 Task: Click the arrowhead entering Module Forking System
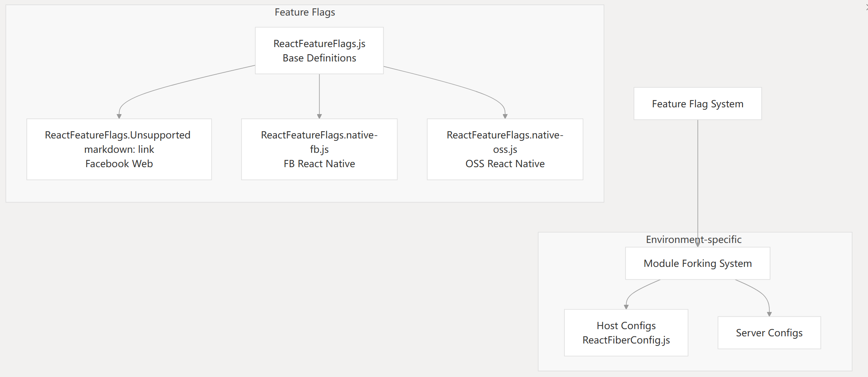[x=698, y=244]
